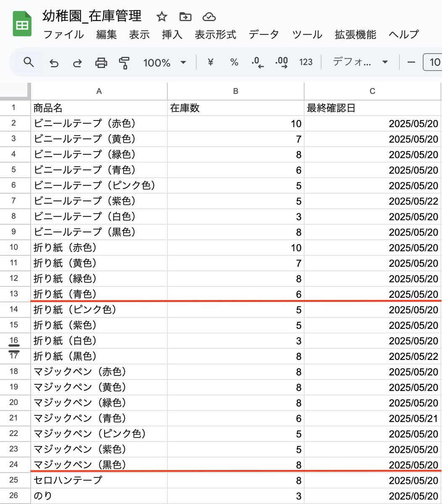442x504 pixels.
Task: Open the 拡張機能 menu
Action: [x=355, y=34]
